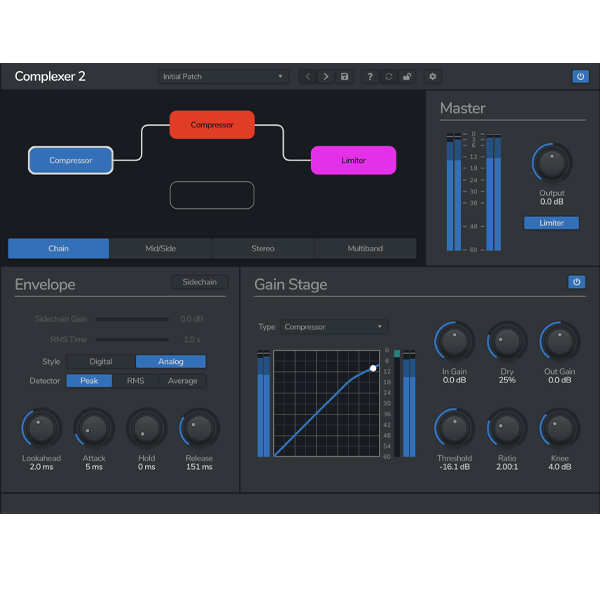600x600 pixels.
Task: Click Hold value 0 ms
Action: [x=147, y=467]
